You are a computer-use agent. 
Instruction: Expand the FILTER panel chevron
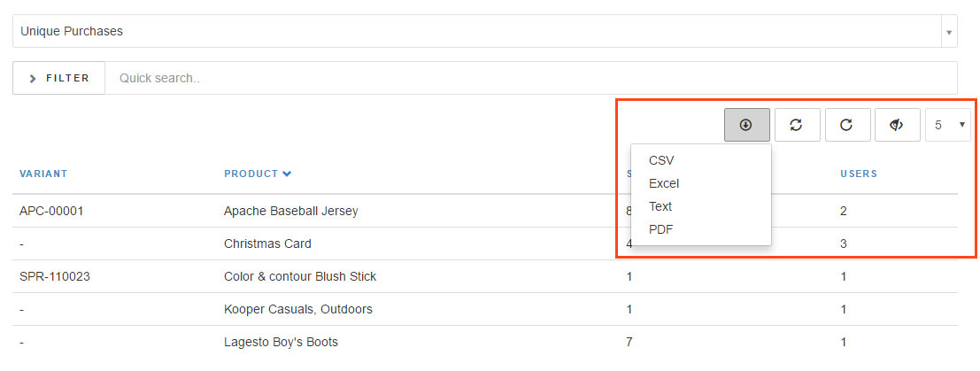click(x=33, y=78)
